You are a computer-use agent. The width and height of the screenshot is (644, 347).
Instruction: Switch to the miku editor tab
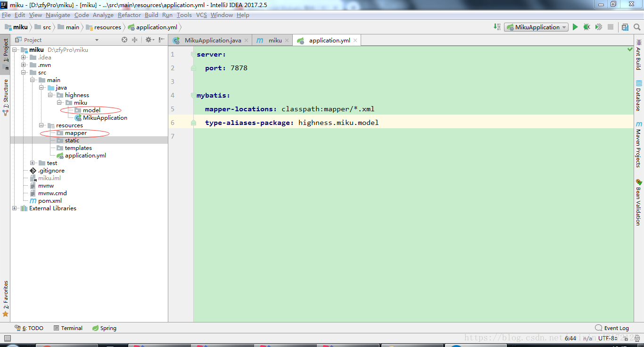click(272, 40)
